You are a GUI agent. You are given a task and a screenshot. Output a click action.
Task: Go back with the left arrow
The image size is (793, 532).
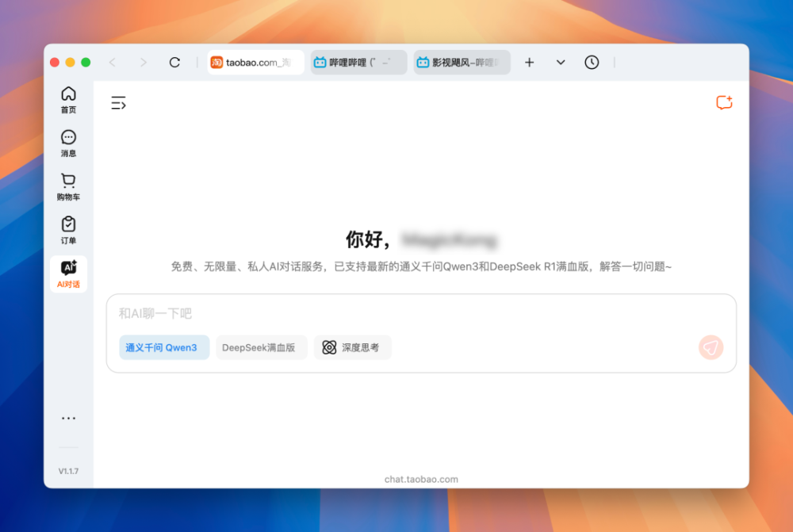(113, 62)
